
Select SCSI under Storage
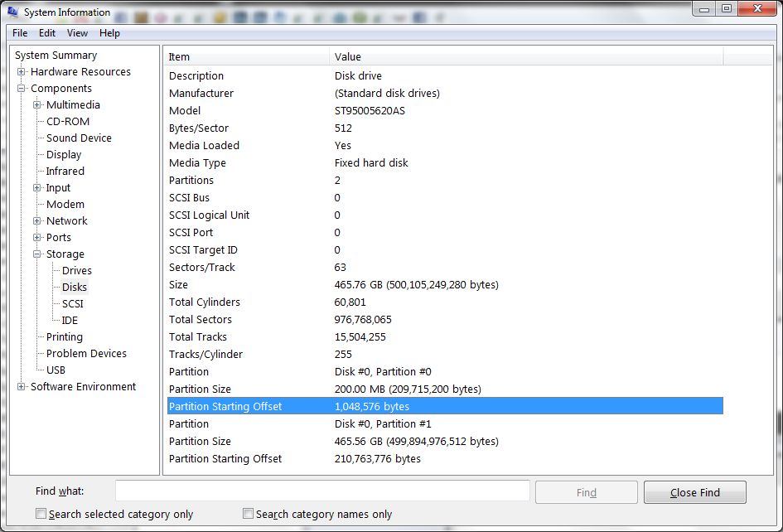(x=72, y=303)
